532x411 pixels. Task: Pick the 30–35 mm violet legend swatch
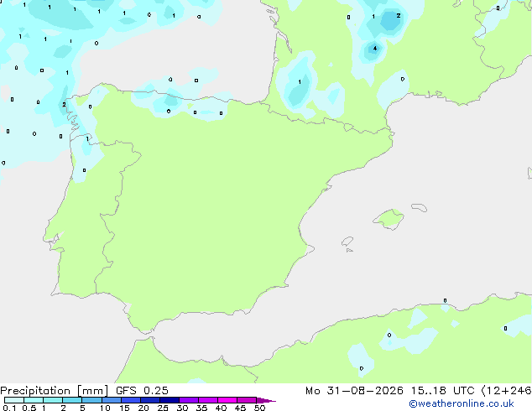[189, 400]
